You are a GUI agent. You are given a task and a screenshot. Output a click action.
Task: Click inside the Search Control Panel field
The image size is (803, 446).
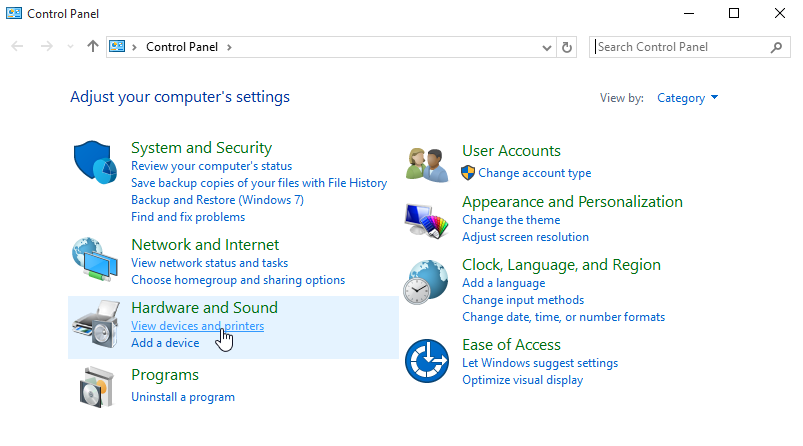[x=680, y=47]
